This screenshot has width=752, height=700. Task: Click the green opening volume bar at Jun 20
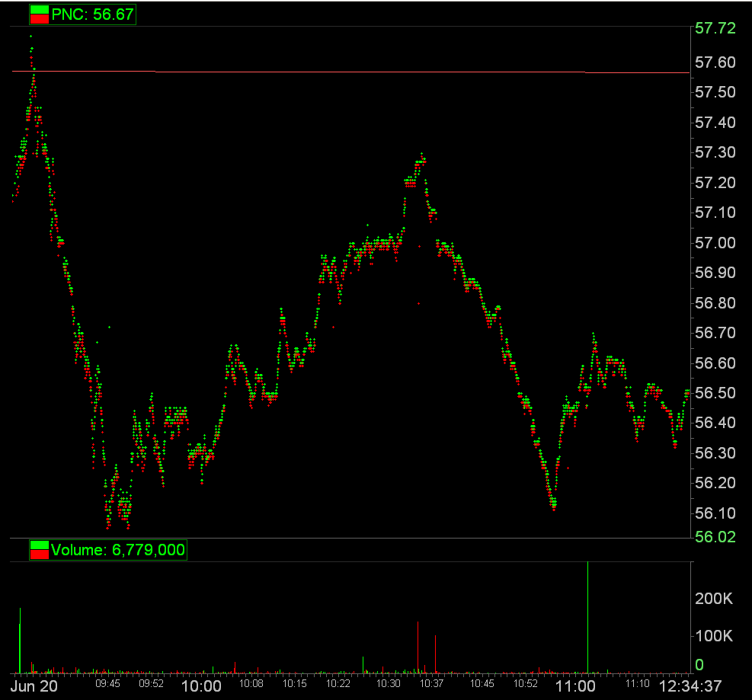(20, 641)
